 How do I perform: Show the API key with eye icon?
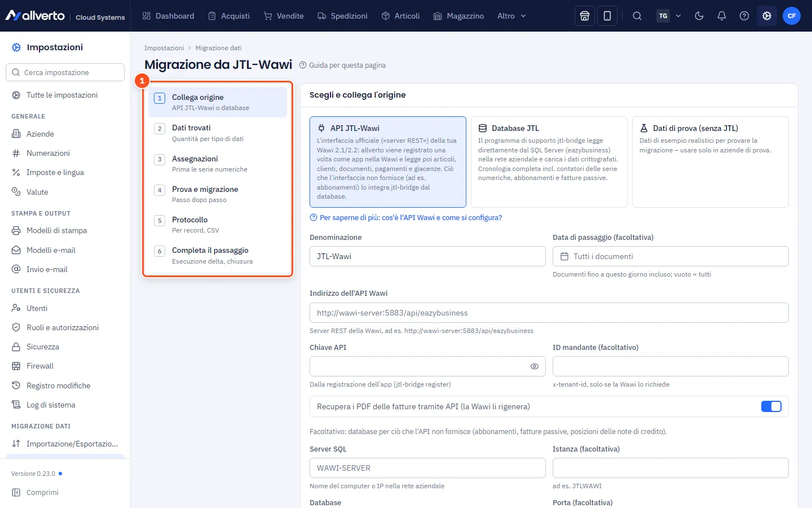[535, 366]
